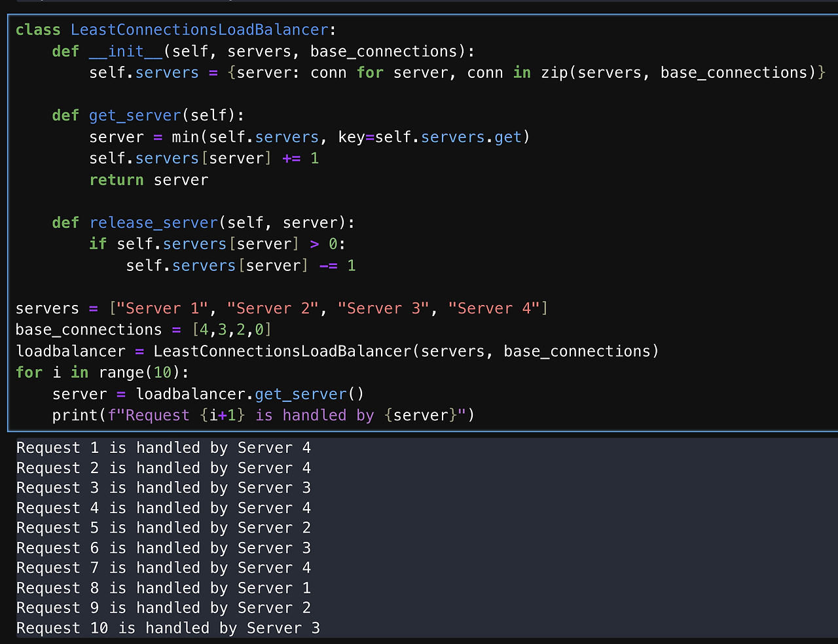Image resolution: width=838 pixels, height=644 pixels.
Task: Click "zip(servers, base_connections)" in the dictionary comprehension
Action: [678, 73]
